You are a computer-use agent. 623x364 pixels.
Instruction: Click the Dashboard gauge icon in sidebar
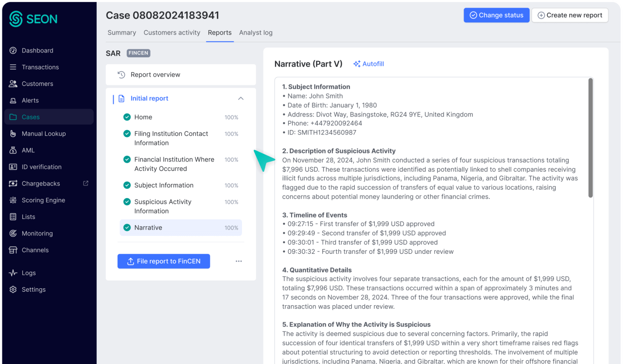pos(13,50)
